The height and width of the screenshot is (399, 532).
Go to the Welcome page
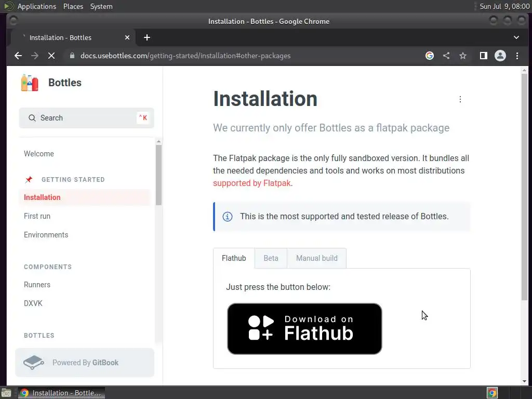click(x=38, y=154)
